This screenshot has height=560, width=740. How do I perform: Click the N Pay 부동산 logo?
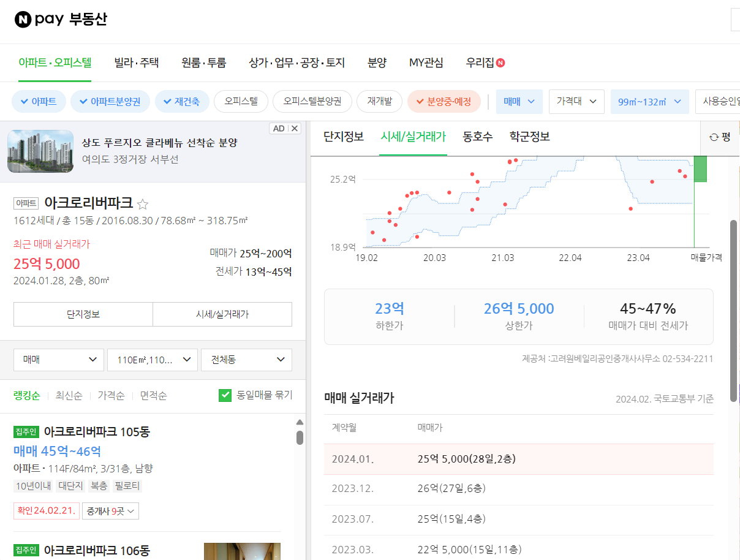coord(58,19)
